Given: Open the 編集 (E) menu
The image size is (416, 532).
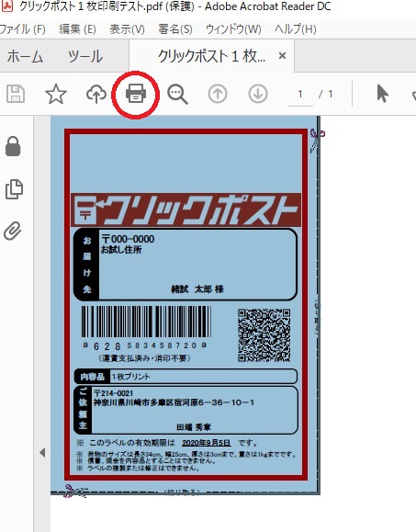Looking at the screenshot, I should click(x=77, y=29).
